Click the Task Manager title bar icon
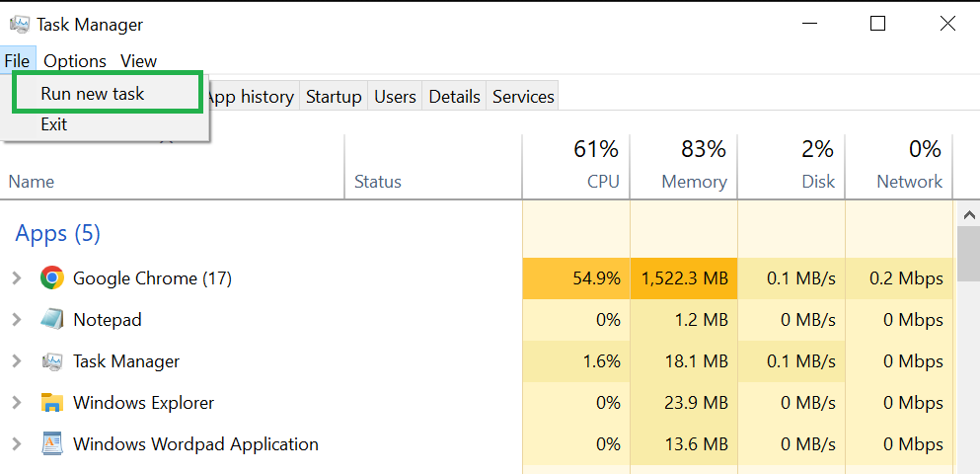 (20, 25)
